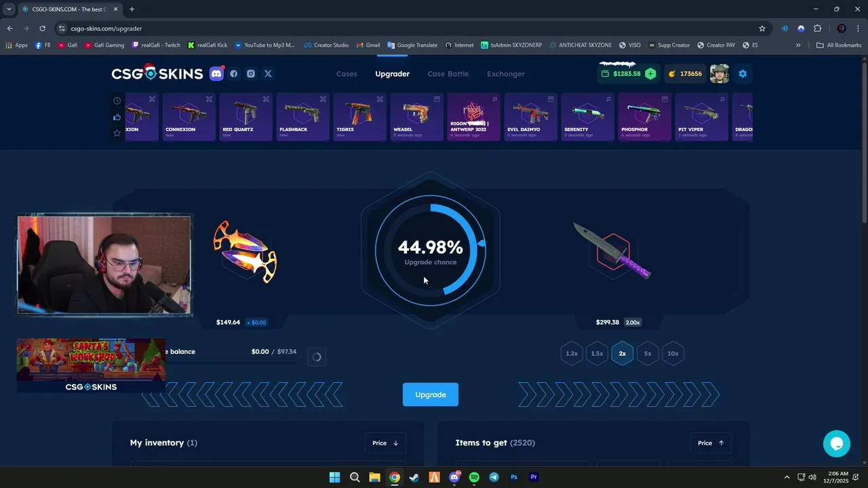Open Telegram from the taskbar
868x488 pixels.
(x=494, y=477)
